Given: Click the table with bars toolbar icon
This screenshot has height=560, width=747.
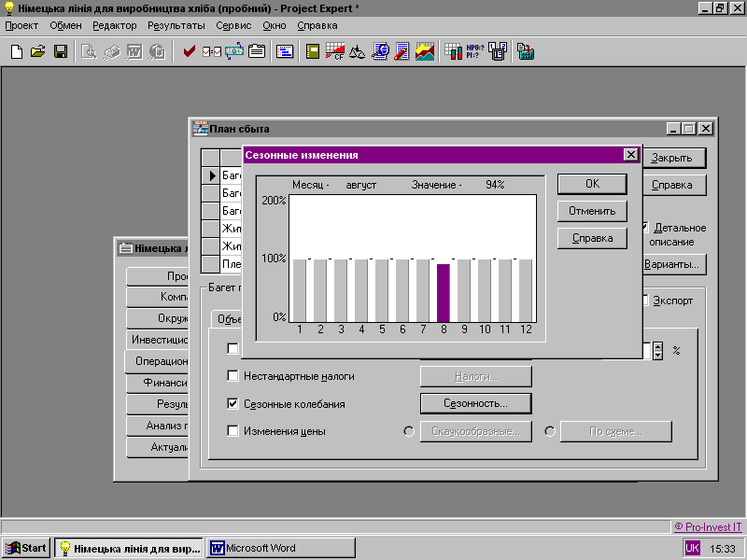Looking at the screenshot, I should (x=453, y=51).
